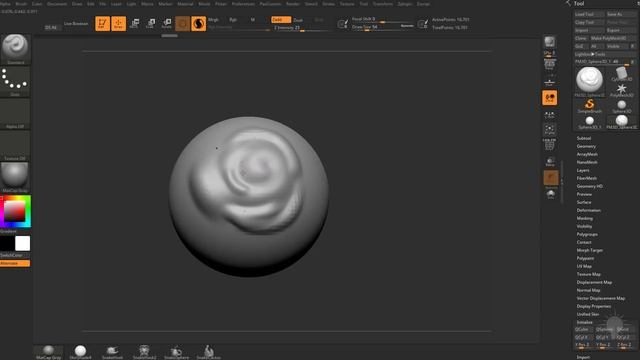
Task: Select the SimpleBrush tool
Action: pos(589,106)
